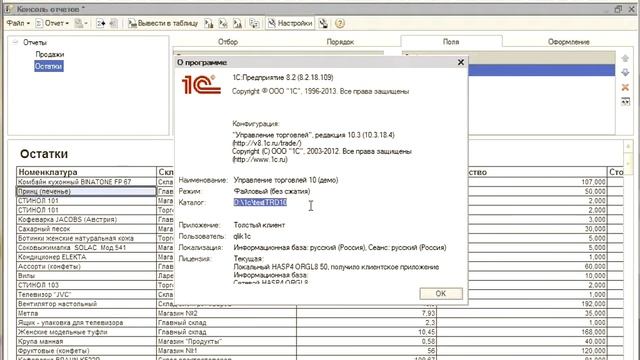Screen dimensions: 640x360
Task: Select the Кондиционер ELEKTA cell
Action: tap(86, 257)
